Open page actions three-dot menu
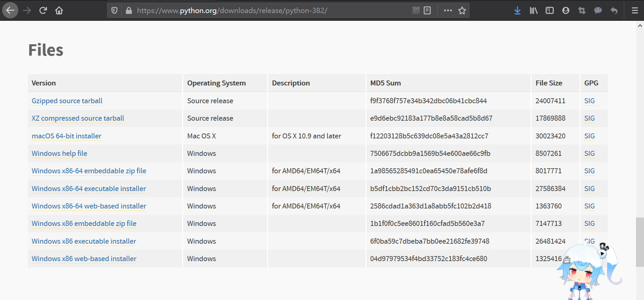644x300 pixels. click(448, 10)
